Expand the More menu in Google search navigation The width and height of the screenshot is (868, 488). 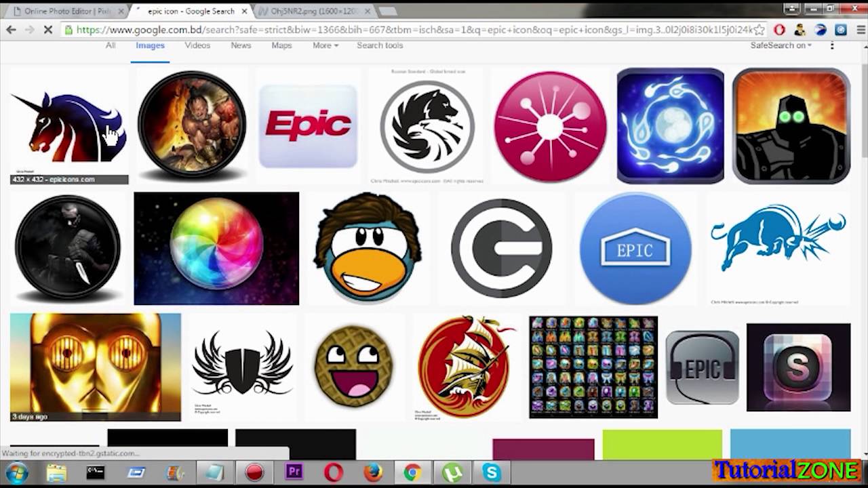(x=324, y=45)
